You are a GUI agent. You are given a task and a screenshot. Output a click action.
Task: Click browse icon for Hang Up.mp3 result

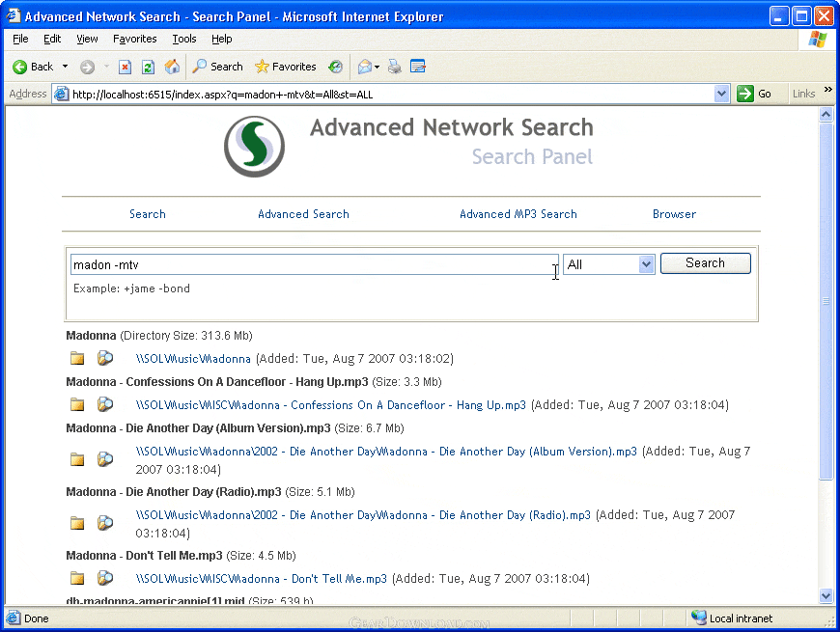pyautogui.click(x=105, y=404)
